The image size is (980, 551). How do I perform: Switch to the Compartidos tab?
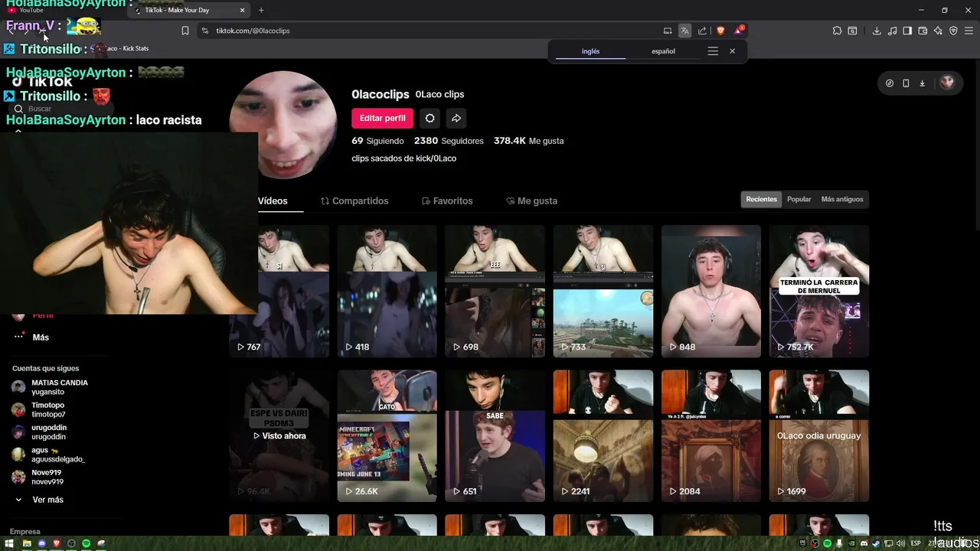point(354,201)
